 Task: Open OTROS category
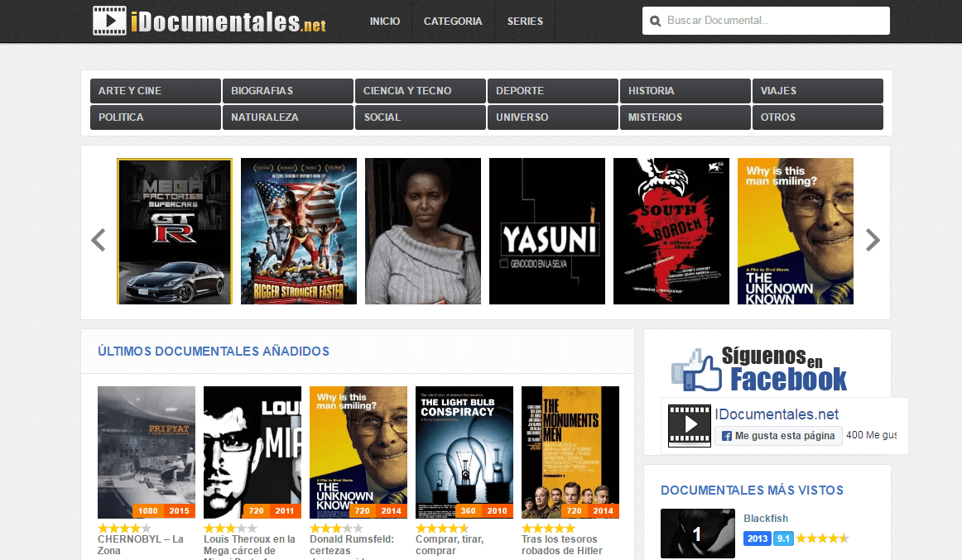coord(818,117)
